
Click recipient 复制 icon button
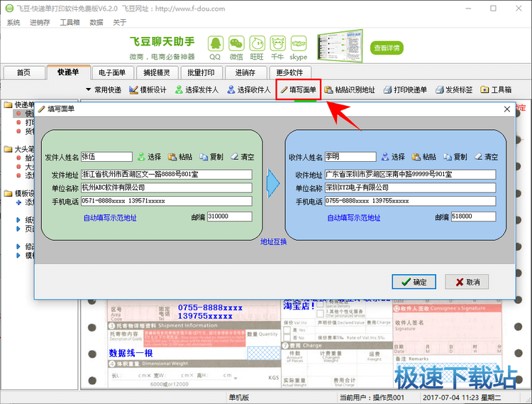(455, 157)
